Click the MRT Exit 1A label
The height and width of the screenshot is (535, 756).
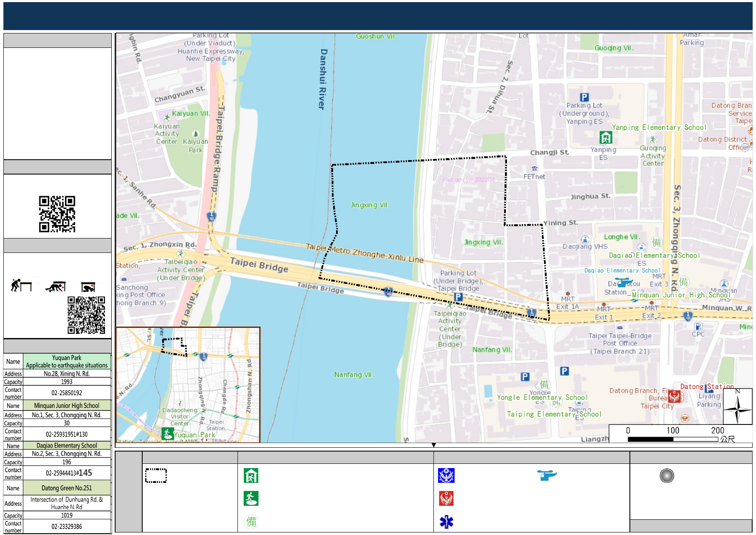click(568, 303)
